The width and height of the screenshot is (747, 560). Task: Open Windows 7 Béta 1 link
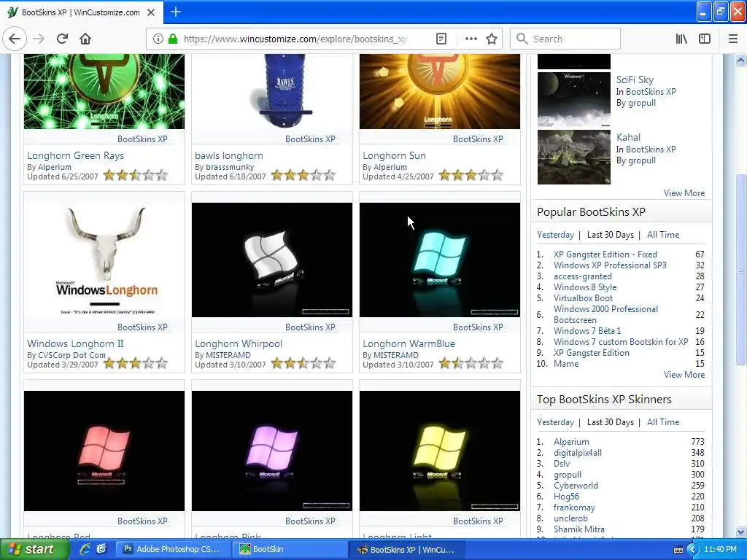click(587, 331)
